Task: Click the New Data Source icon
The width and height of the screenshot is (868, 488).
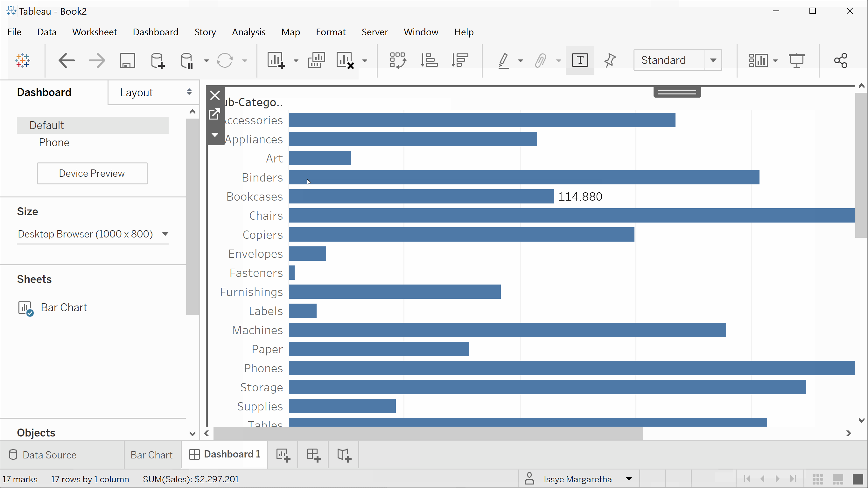Action: tap(157, 60)
